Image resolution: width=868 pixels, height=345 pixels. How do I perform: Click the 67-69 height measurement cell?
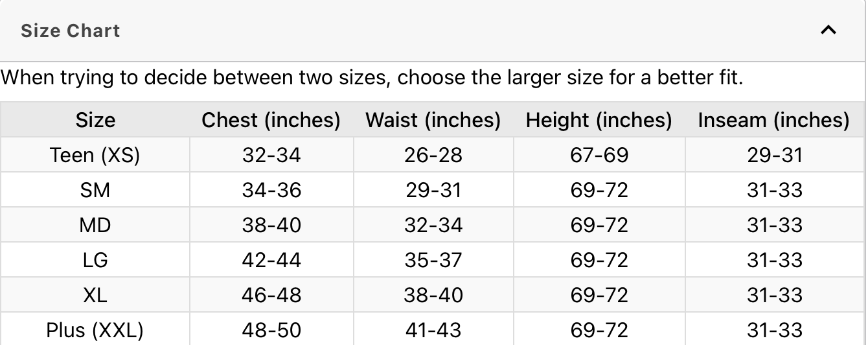(599, 155)
